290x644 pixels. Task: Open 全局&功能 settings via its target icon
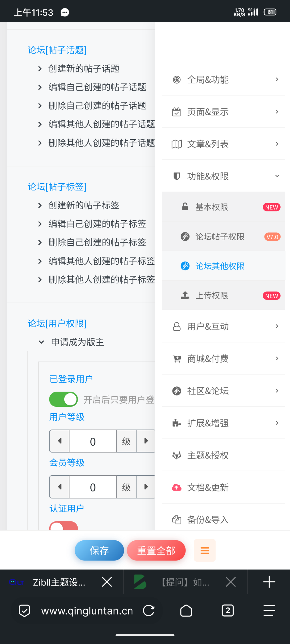click(176, 80)
